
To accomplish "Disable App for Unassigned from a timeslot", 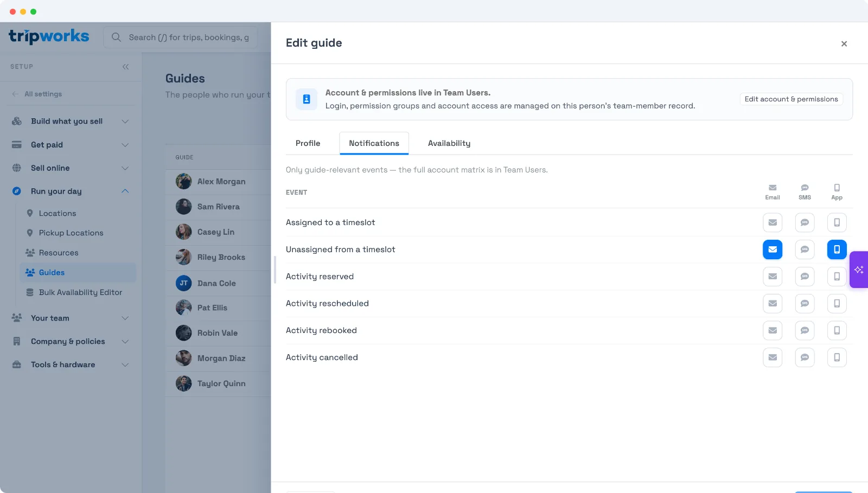I will pyautogui.click(x=837, y=249).
